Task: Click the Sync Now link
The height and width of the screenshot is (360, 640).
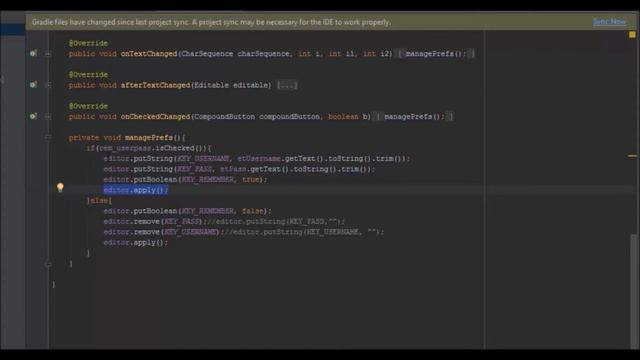Action: (x=609, y=22)
